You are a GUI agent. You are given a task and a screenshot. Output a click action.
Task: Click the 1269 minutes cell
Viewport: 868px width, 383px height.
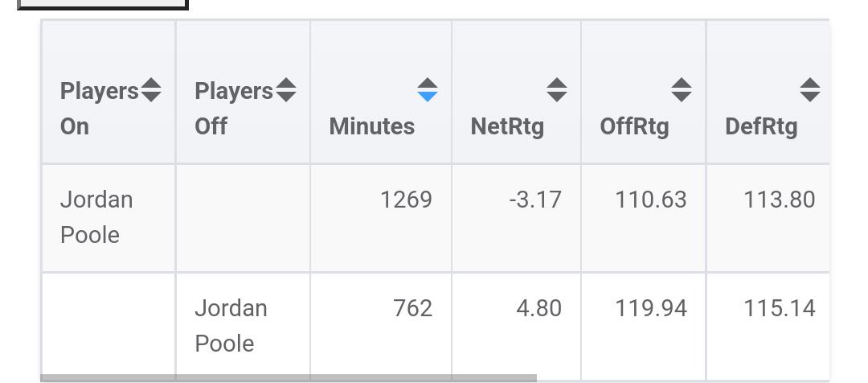pyautogui.click(x=407, y=200)
